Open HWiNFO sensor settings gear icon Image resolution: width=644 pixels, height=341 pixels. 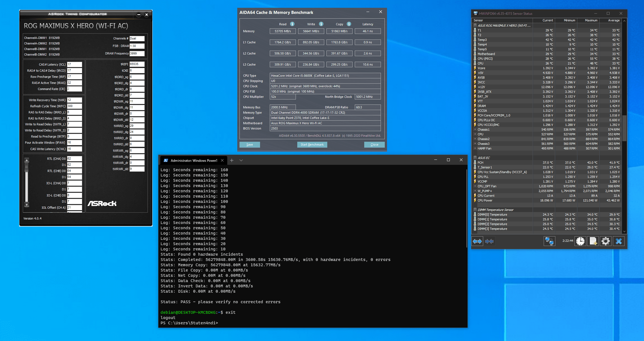[606, 241]
